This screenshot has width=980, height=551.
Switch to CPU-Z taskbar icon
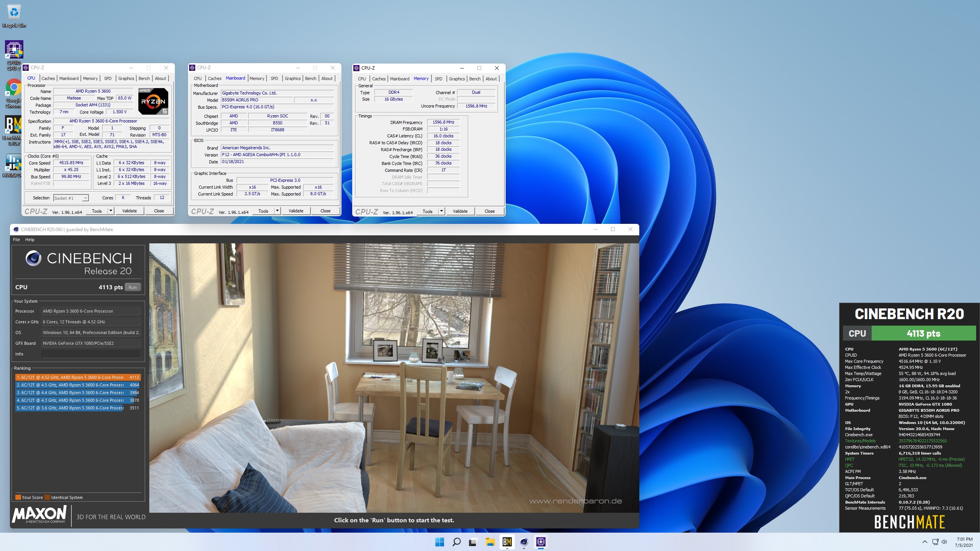(x=541, y=542)
